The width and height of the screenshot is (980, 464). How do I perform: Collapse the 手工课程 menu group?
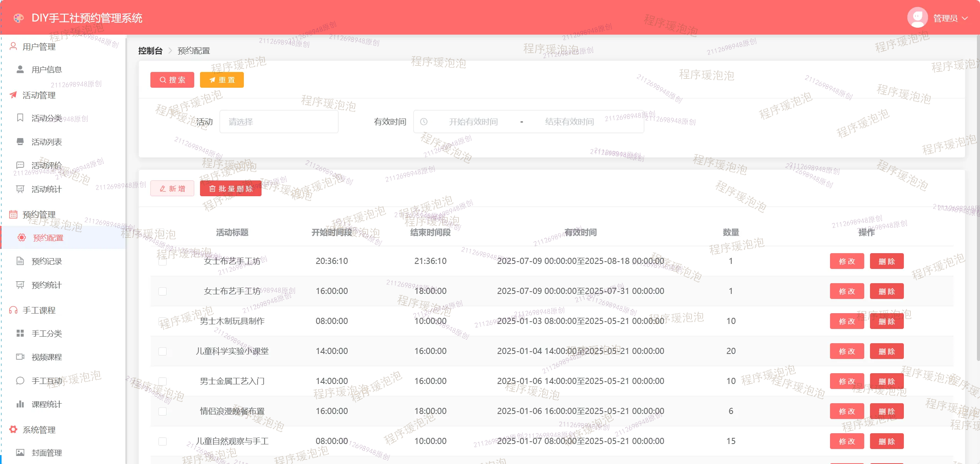coord(39,310)
